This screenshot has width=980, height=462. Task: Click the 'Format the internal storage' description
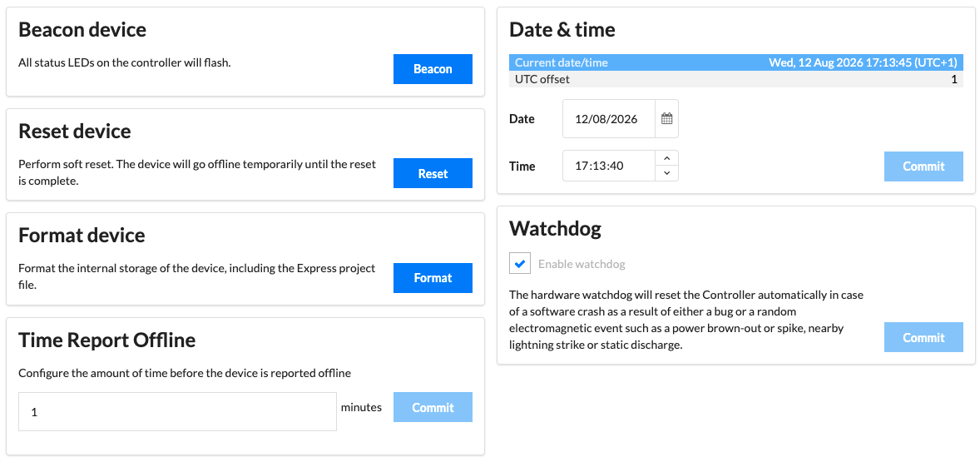click(x=197, y=276)
